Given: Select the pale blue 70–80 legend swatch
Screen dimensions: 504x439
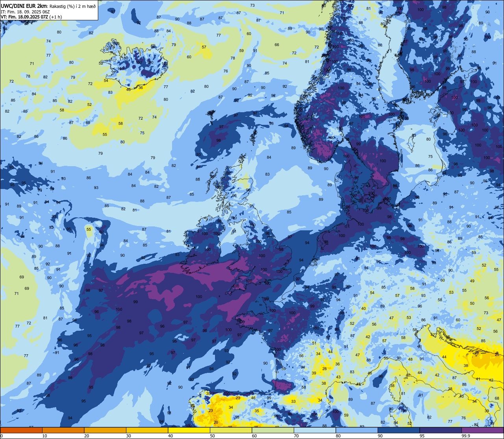Looking at the screenshot, I should pyautogui.click(x=315, y=430).
